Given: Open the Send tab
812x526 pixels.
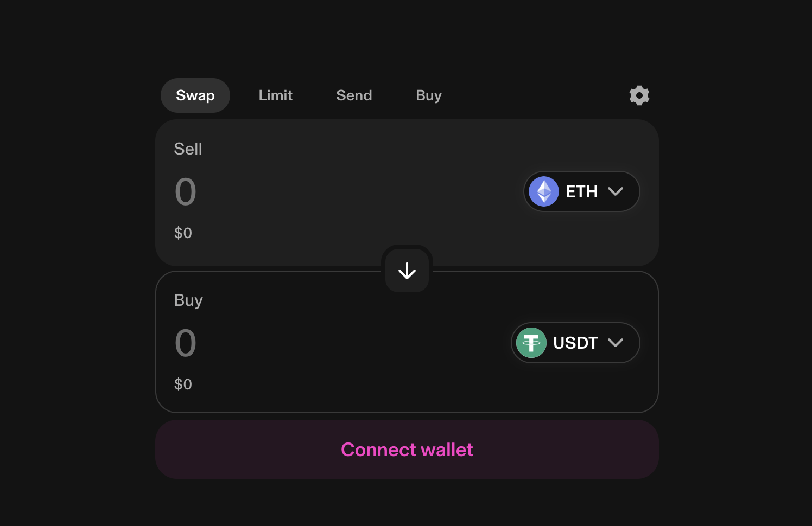Looking at the screenshot, I should [x=354, y=95].
